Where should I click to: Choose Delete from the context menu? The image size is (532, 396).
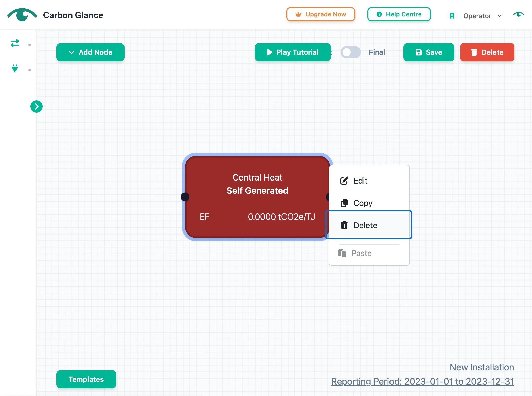coord(369,225)
